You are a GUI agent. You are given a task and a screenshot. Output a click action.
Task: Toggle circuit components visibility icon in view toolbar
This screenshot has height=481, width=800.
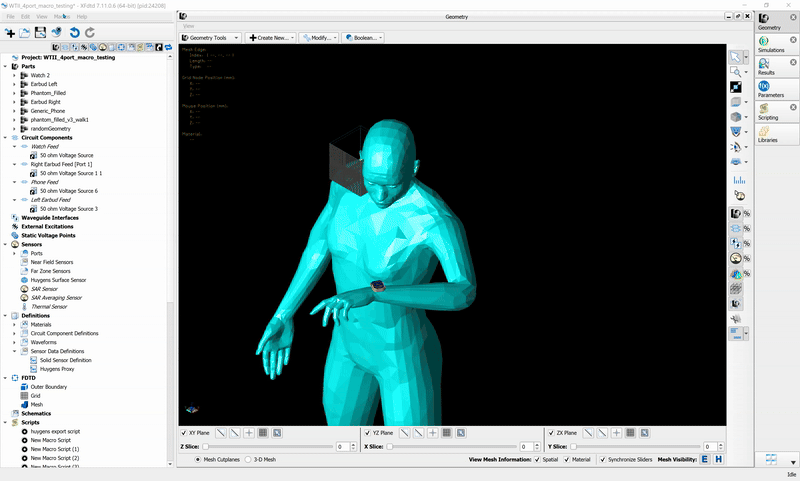pyautogui.click(x=735, y=229)
